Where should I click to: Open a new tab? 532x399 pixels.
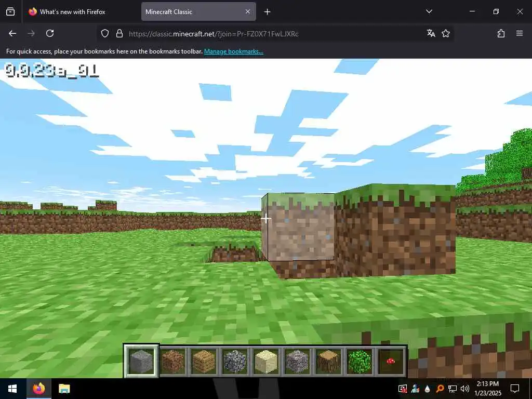pyautogui.click(x=268, y=12)
